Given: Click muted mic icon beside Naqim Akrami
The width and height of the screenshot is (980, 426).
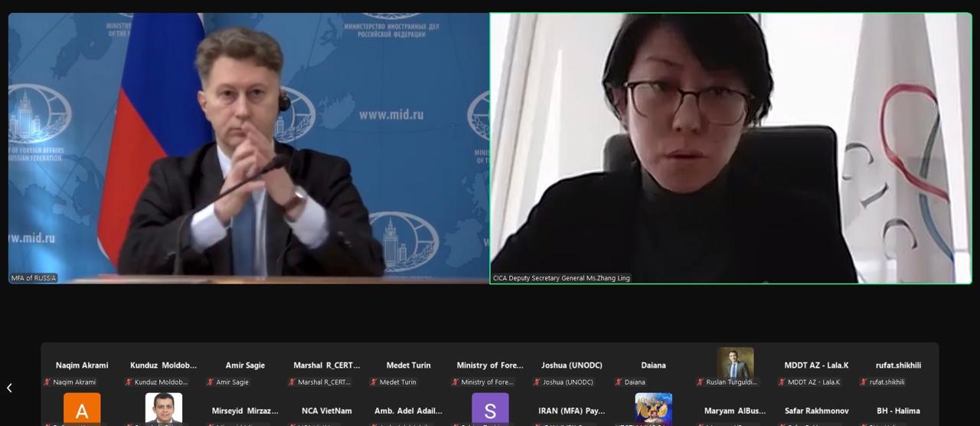Looking at the screenshot, I should (47, 382).
